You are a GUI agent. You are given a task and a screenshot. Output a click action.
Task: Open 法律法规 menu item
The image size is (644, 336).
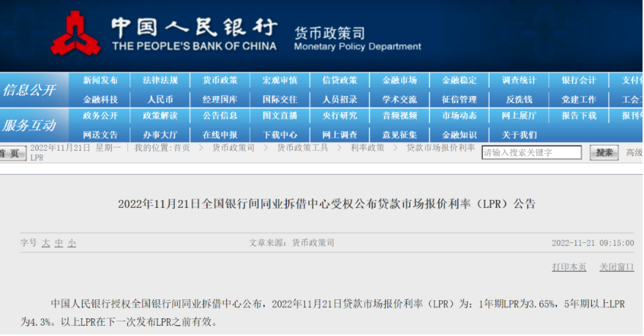160,81
